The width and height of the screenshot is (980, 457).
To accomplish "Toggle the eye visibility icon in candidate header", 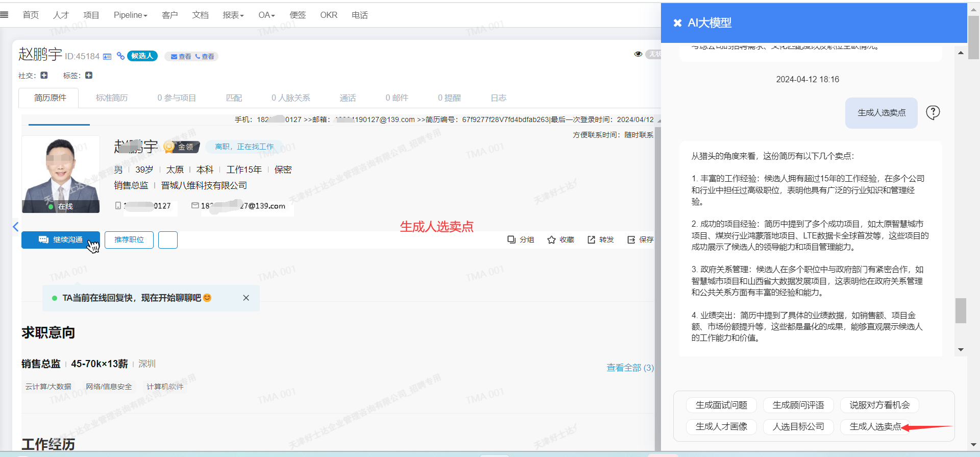I will click(x=638, y=54).
